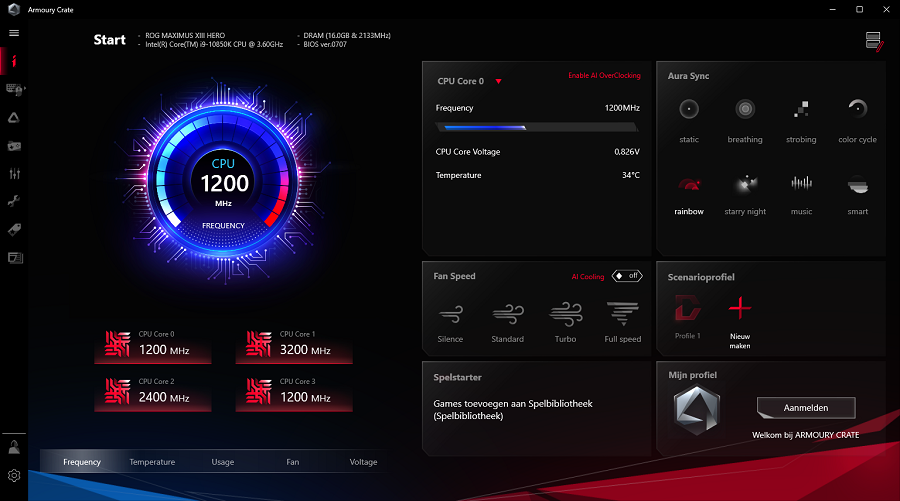Screen dimensions: 900x501
Task: Click the Aanmelden button
Action: [x=806, y=408]
